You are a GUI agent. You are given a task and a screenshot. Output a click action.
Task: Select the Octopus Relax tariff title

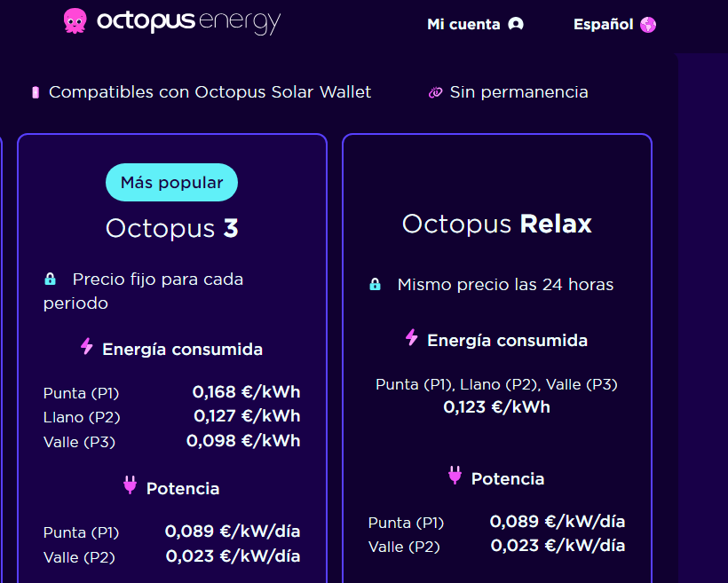(x=497, y=224)
